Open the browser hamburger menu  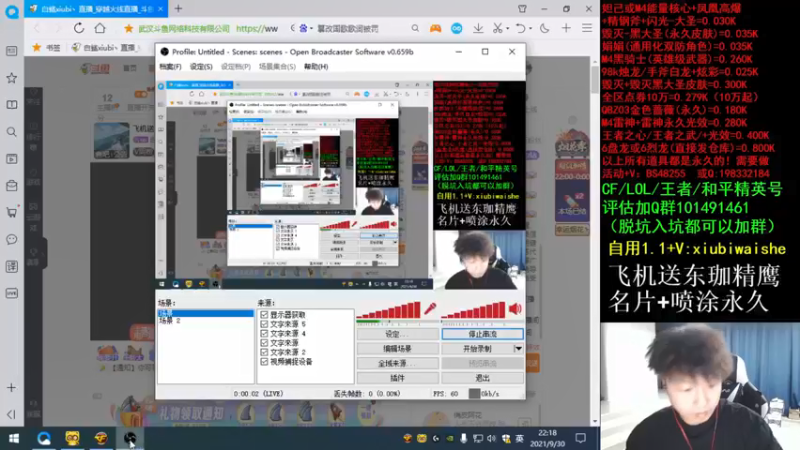tap(587, 29)
